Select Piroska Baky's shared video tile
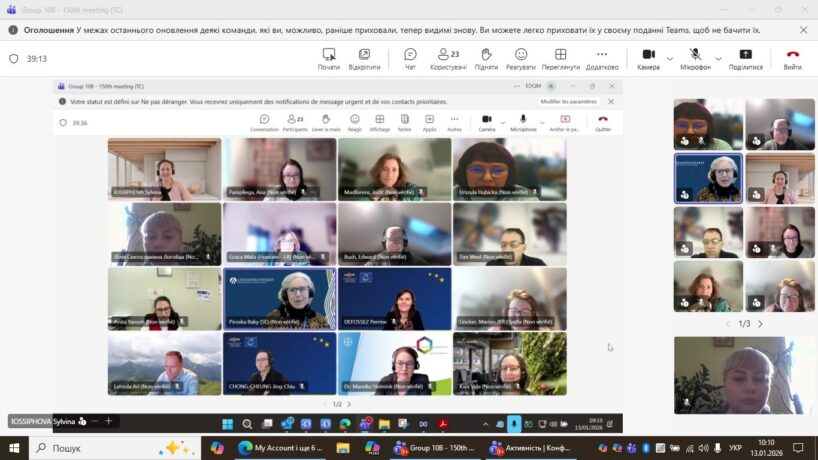The width and height of the screenshot is (818, 460). click(x=280, y=298)
